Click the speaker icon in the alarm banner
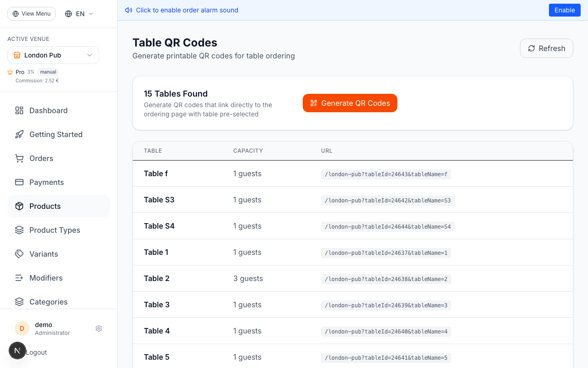This screenshot has height=368, width=588. [129, 10]
